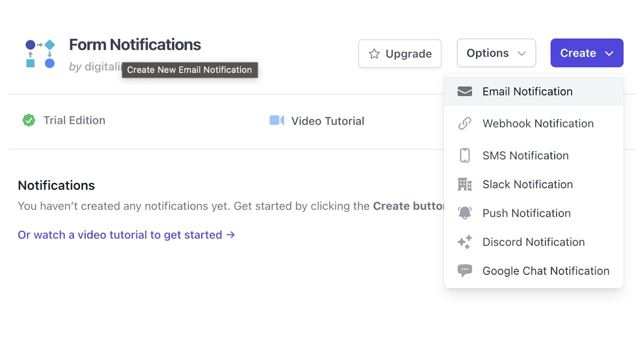644x362 pixels.
Task: Click the video camera icon
Action: (277, 120)
